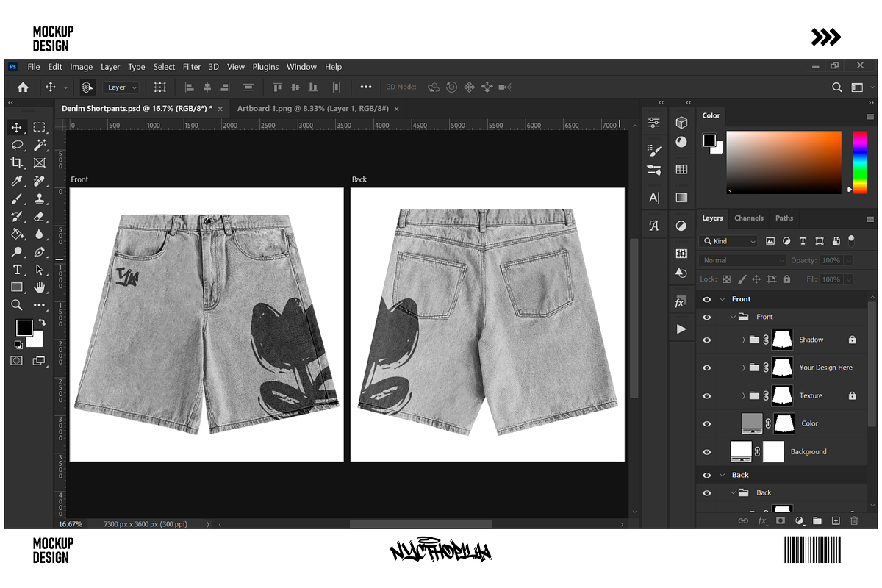
Task: Hide the Front artboard layer
Action: click(707, 299)
